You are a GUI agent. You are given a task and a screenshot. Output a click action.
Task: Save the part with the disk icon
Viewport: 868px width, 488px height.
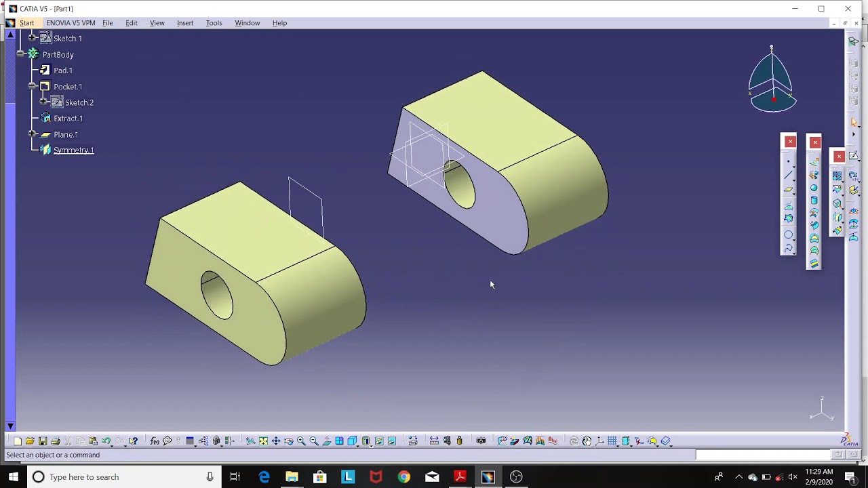point(43,441)
